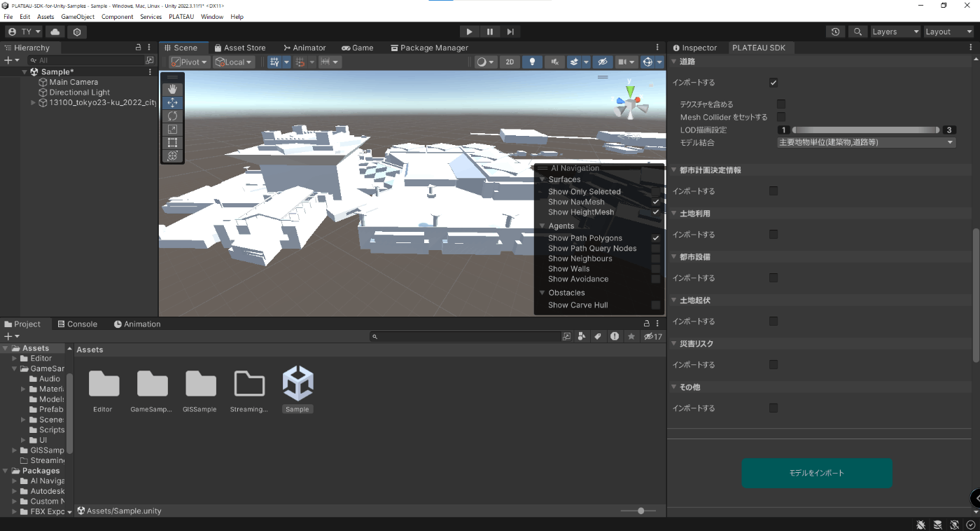Screen dimensions: 980x531
Task: Select the Rotate tool
Action: (x=172, y=116)
